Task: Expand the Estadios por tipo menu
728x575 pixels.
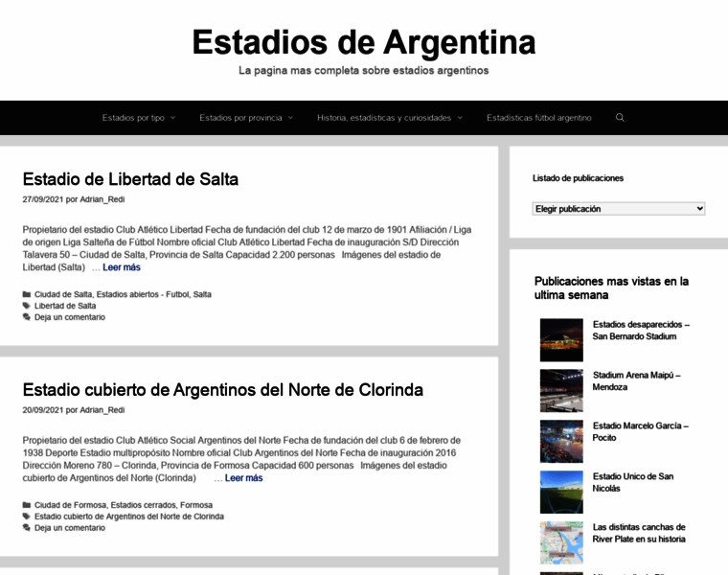Action: [139, 118]
